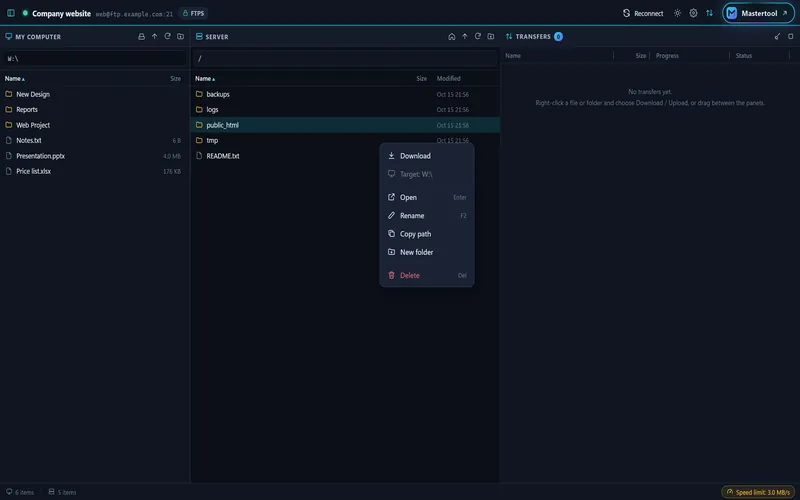Choose Download from the context menu
800x500 pixels.
(427, 156)
